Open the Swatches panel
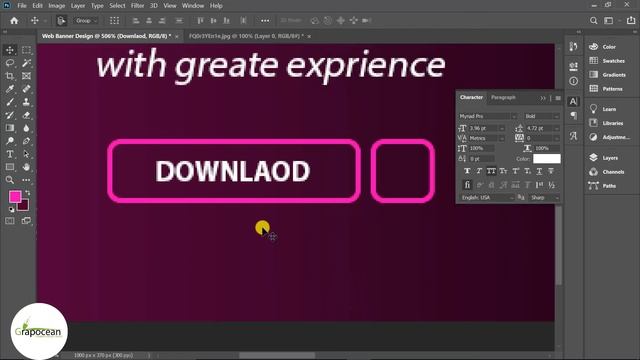Image resolution: width=640 pixels, height=360 pixels. (613, 61)
